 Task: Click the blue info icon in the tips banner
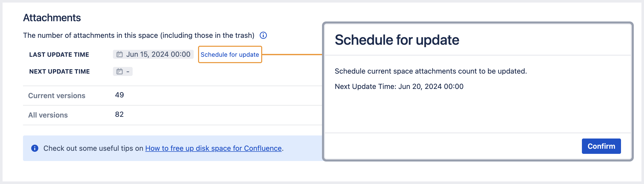[35, 148]
